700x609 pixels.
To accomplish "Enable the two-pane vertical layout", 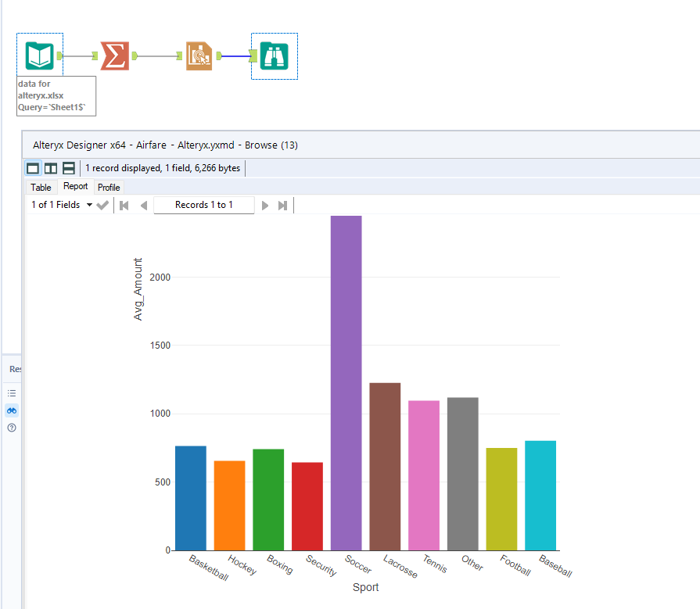I will tap(51, 167).
